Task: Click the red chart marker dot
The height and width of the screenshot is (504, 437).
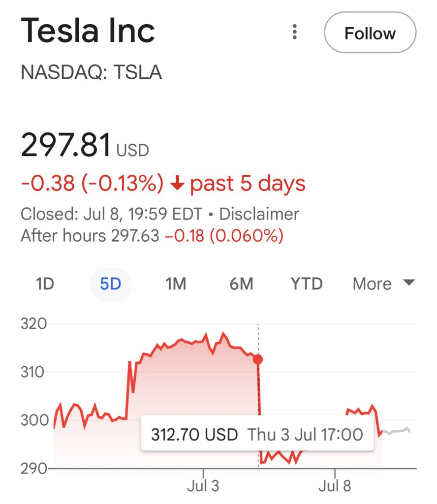Action: [x=258, y=359]
